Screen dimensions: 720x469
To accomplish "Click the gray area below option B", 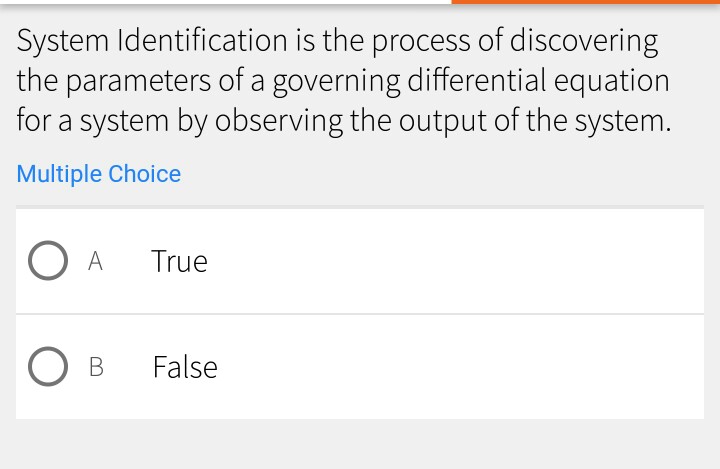I will point(360,445).
